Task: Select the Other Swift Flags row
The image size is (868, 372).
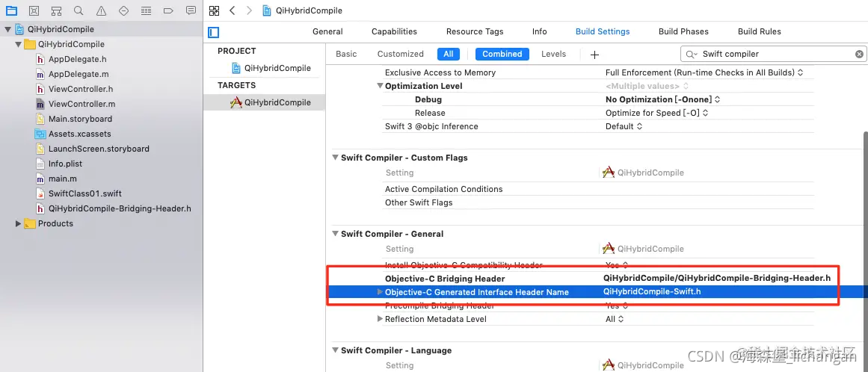Action: pos(599,202)
